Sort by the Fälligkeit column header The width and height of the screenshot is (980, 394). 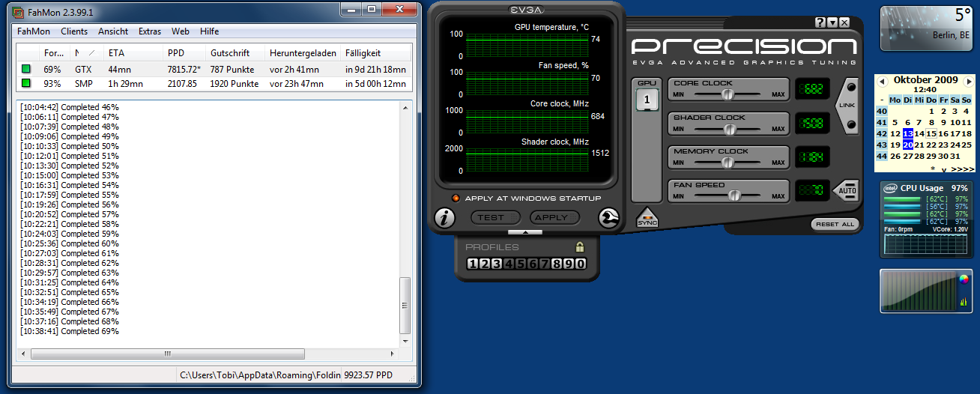(x=375, y=53)
